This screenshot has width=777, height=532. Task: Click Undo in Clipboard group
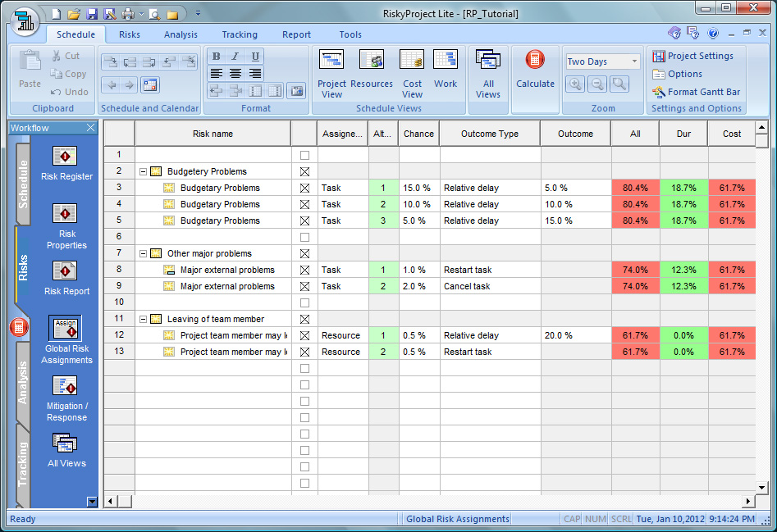click(70, 92)
